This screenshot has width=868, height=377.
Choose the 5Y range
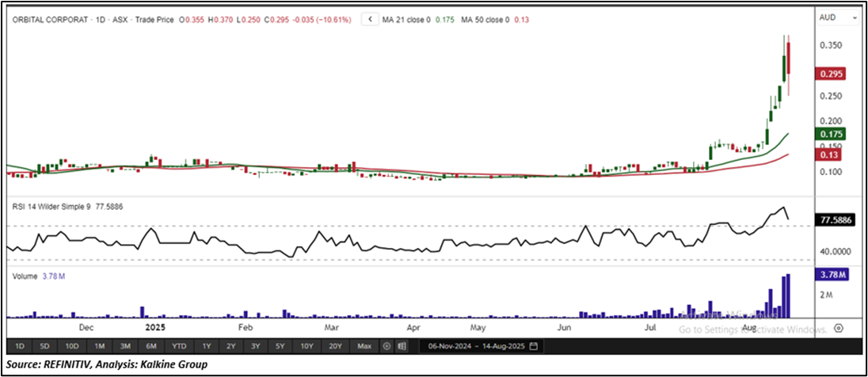pos(280,347)
